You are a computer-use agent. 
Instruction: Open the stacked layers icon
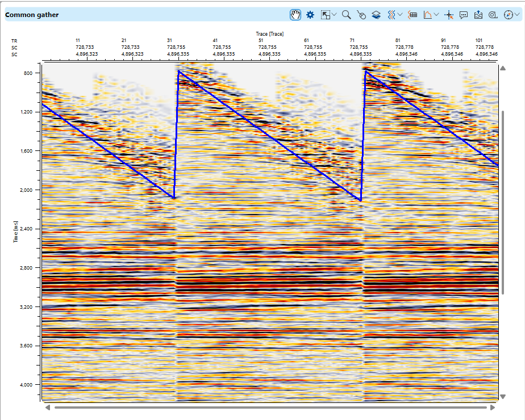376,15
